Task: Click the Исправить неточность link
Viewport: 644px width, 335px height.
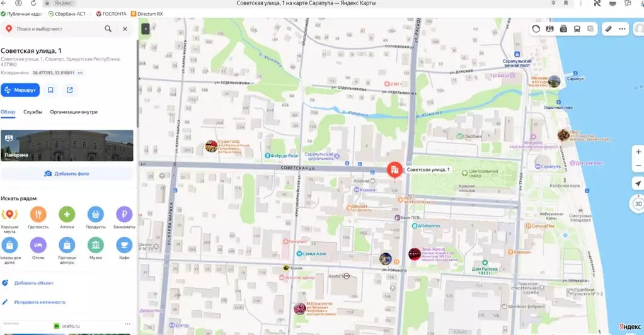Action: click(40, 302)
